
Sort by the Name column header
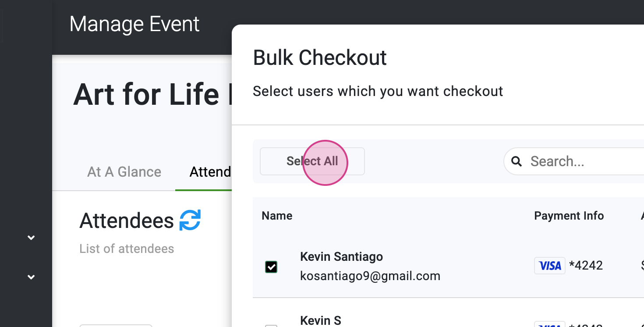coord(277,216)
